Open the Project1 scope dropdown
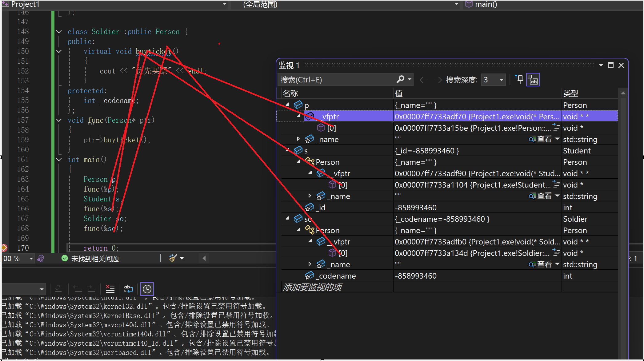Viewport: 644px width, 361px height. coord(224,4)
